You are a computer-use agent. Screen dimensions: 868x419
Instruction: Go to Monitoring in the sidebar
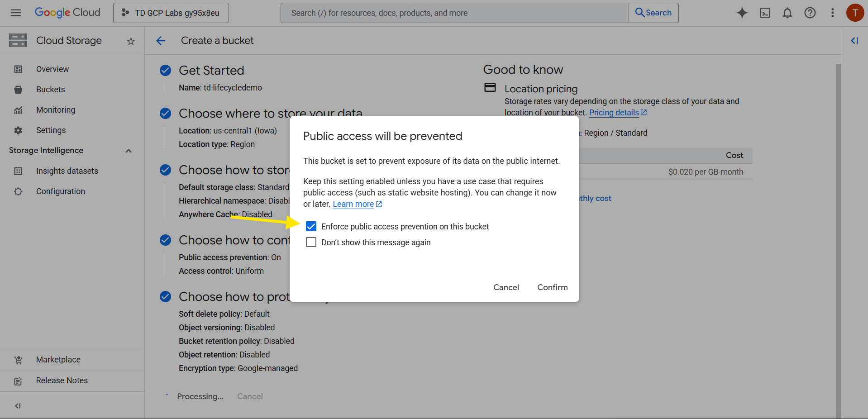click(56, 110)
